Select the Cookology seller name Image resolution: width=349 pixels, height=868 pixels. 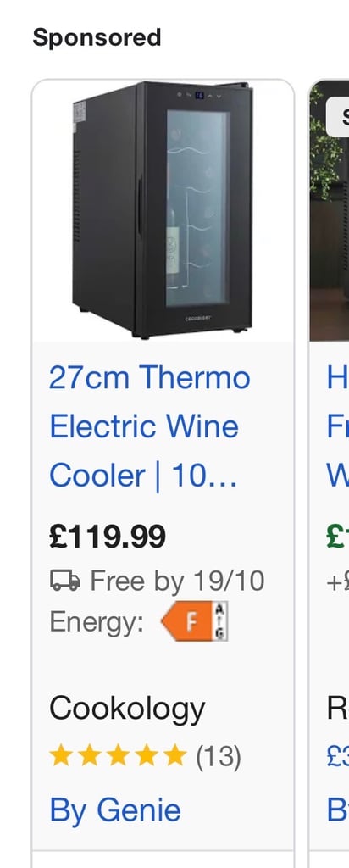pos(127,708)
